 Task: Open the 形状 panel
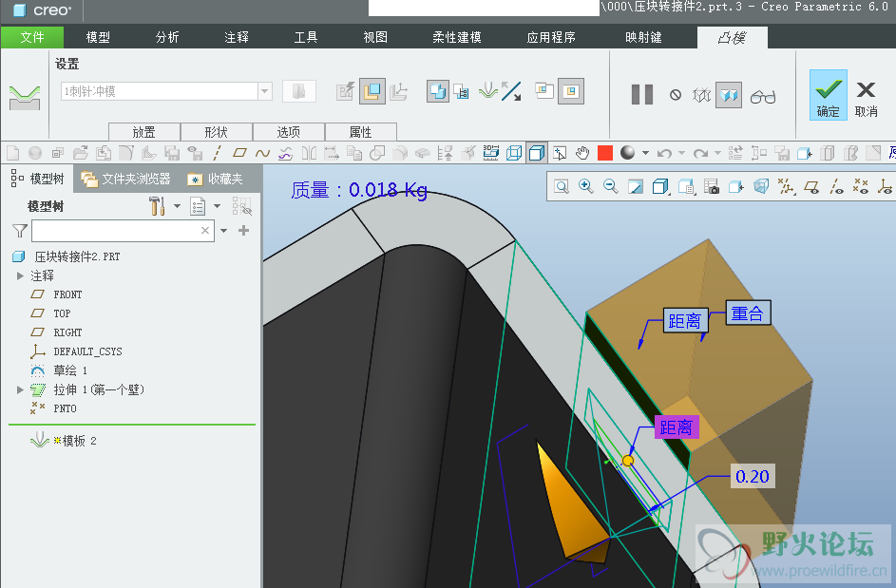pos(216,132)
